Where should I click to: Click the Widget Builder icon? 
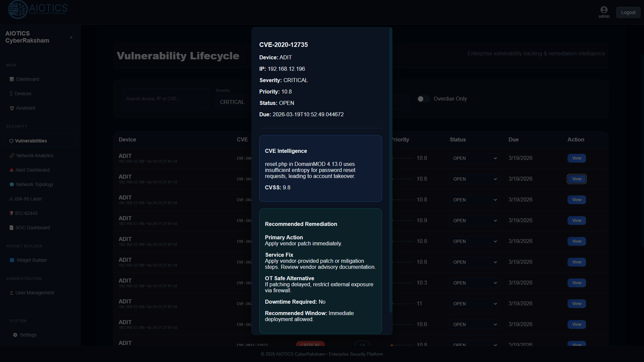[x=12, y=260]
